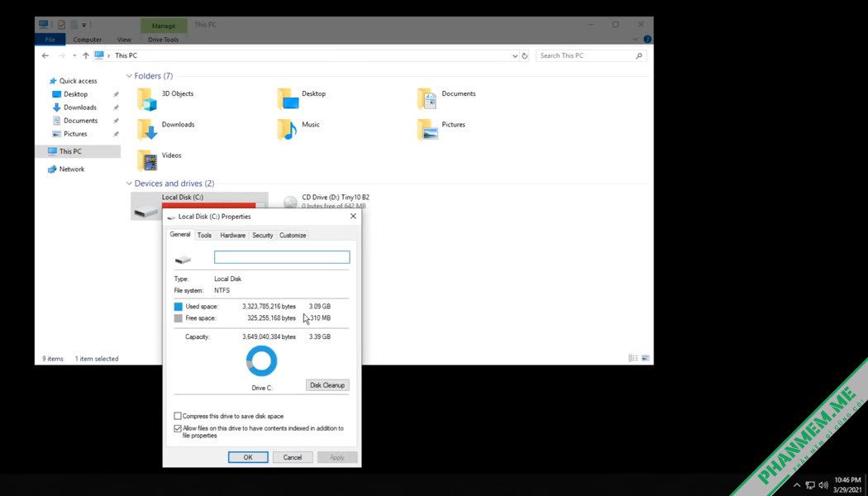Open the View ribbon tab

tap(124, 40)
